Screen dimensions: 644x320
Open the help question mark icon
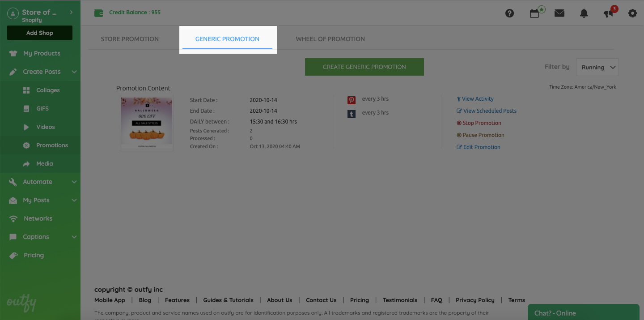(x=509, y=13)
